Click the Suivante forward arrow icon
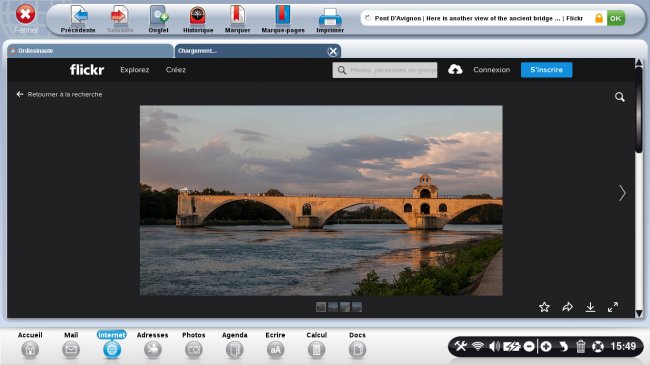 (x=120, y=15)
